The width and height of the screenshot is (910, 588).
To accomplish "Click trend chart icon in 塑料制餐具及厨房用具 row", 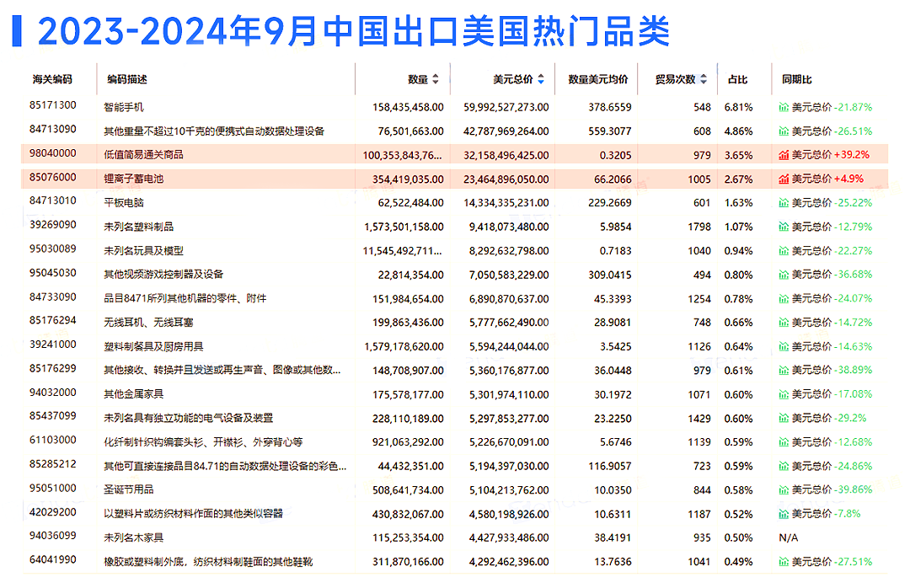I will [x=784, y=346].
